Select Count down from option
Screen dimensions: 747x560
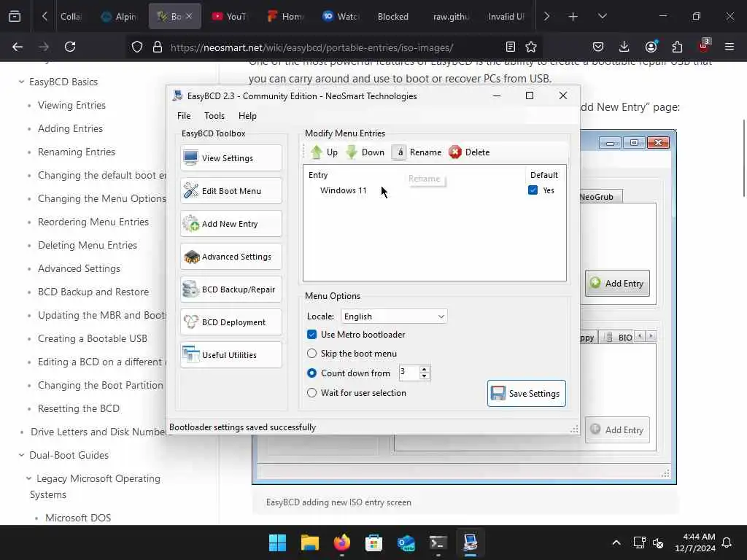[311, 373]
